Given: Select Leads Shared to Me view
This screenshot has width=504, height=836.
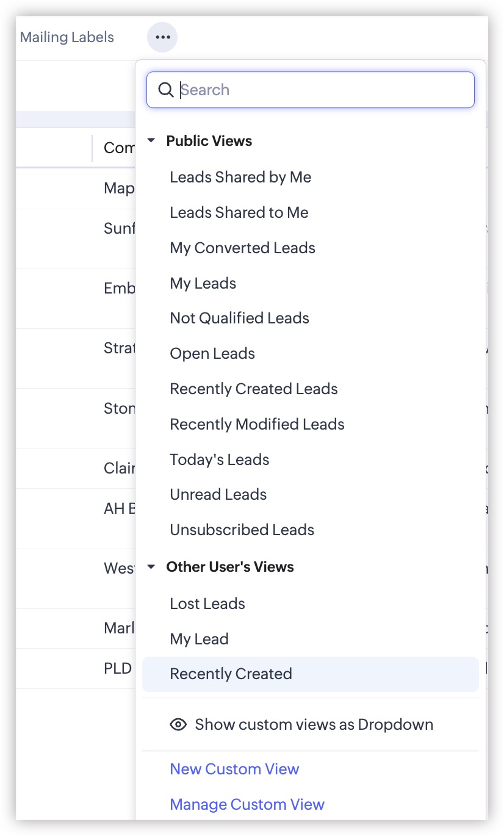Looking at the screenshot, I should 239,213.
